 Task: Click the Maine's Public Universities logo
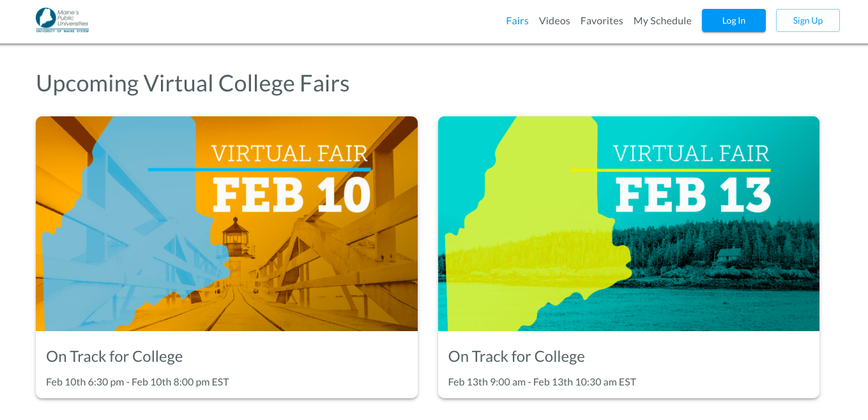pos(62,20)
